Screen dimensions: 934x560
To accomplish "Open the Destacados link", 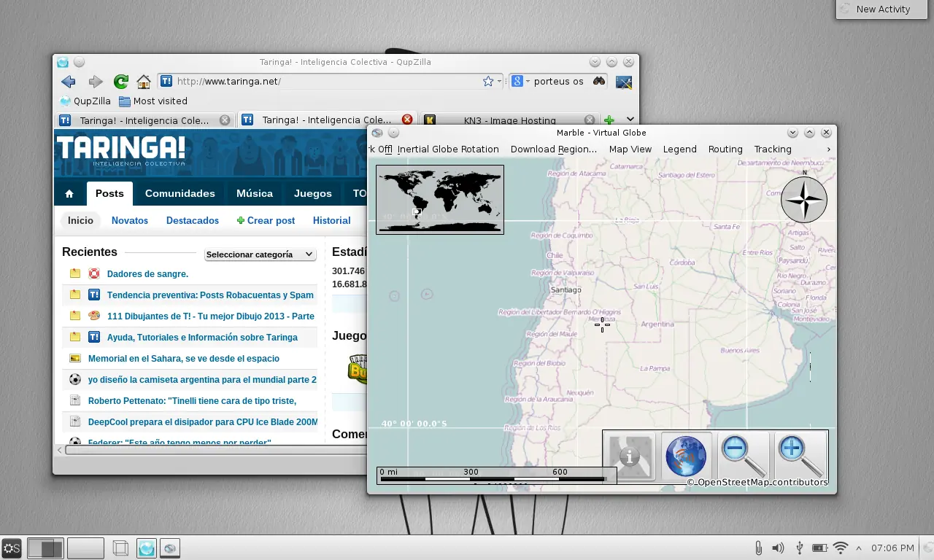I will coord(193,221).
